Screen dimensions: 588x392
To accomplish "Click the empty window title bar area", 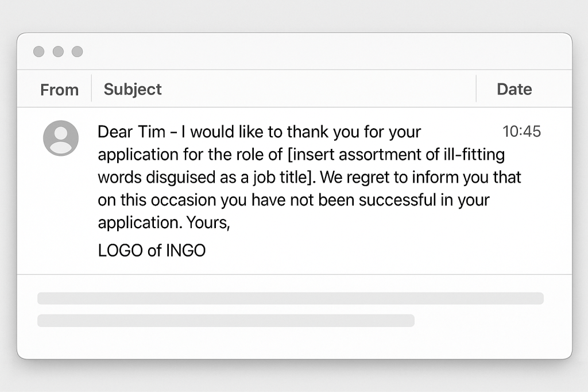I will point(322,52).
